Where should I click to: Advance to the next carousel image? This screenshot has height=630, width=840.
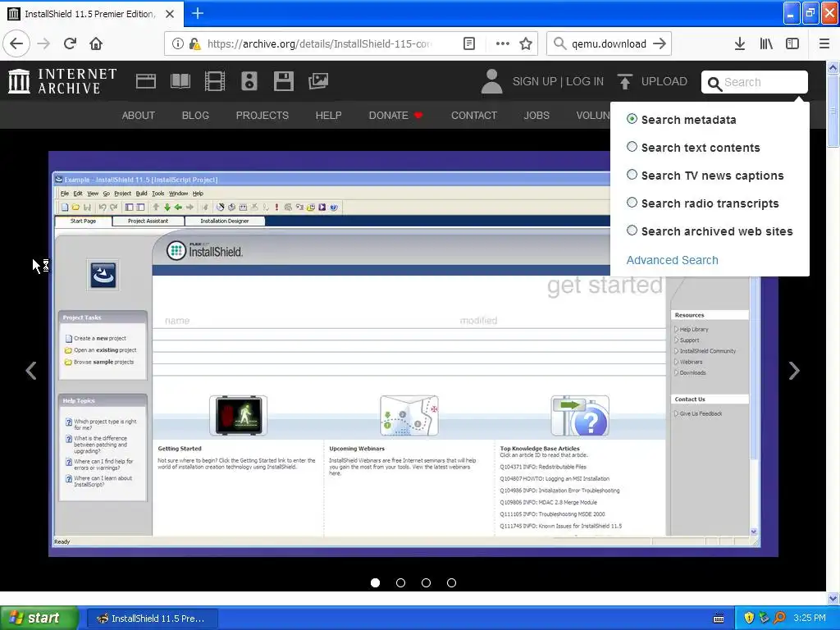pos(794,370)
